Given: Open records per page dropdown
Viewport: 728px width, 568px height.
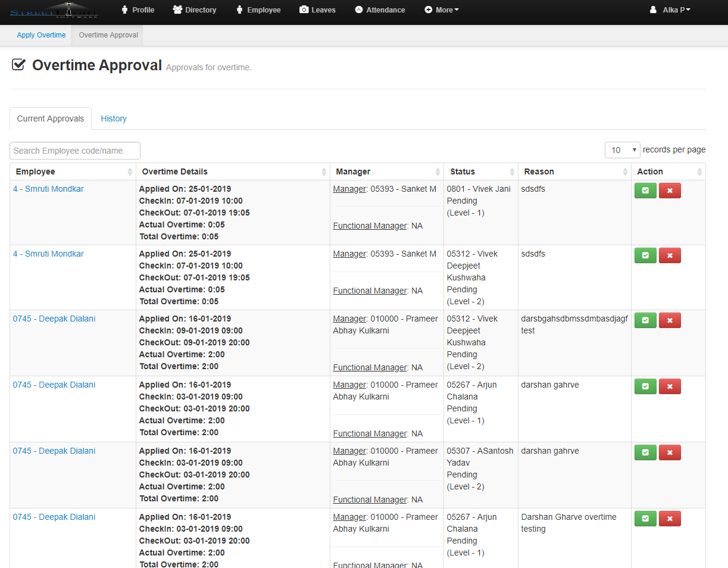Looking at the screenshot, I should [622, 150].
